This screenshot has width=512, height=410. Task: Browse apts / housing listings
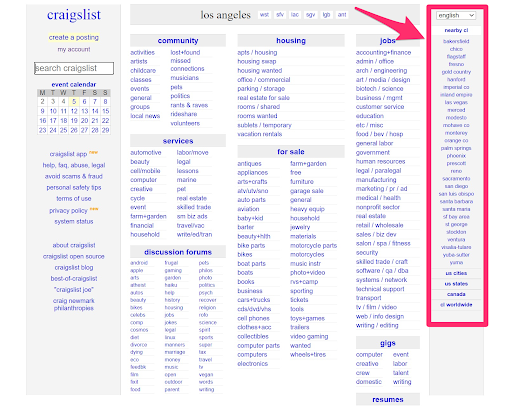[x=257, y=52]
